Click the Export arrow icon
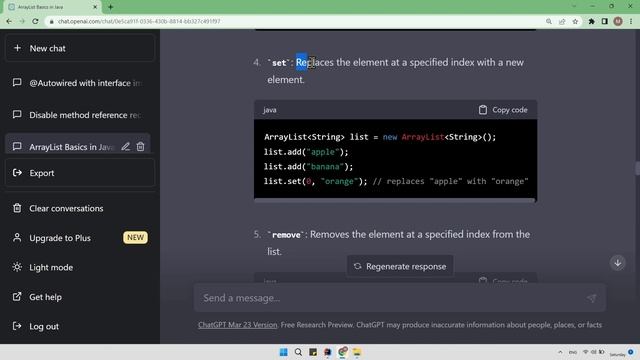This screenshot has height=360, width=640. [x=17, y=173]
